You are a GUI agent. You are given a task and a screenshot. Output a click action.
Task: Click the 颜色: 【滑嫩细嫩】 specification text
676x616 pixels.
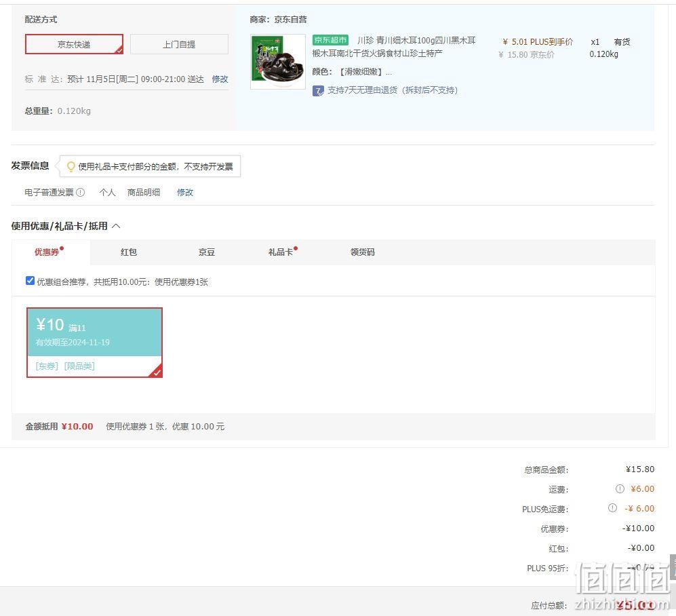(352, 72)
